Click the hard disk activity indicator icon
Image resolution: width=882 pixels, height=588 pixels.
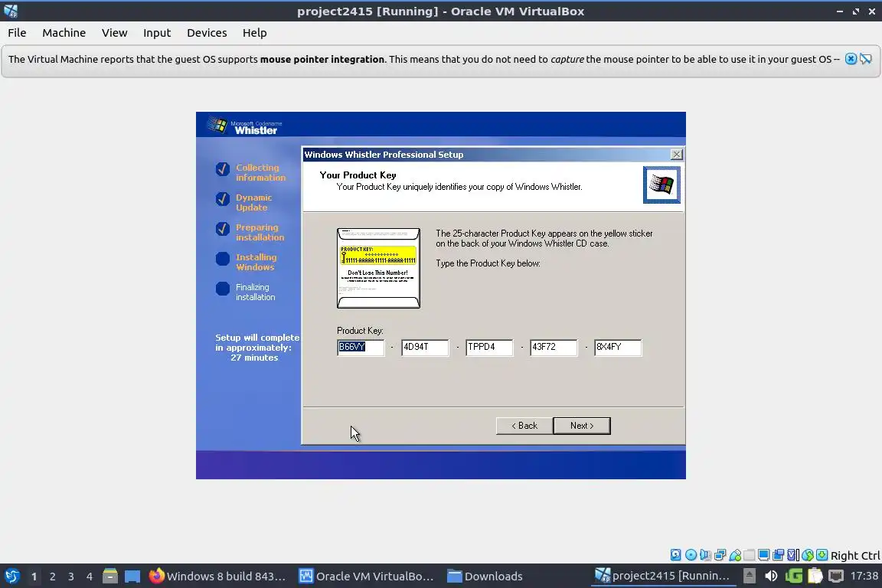(x=675, y=555)
